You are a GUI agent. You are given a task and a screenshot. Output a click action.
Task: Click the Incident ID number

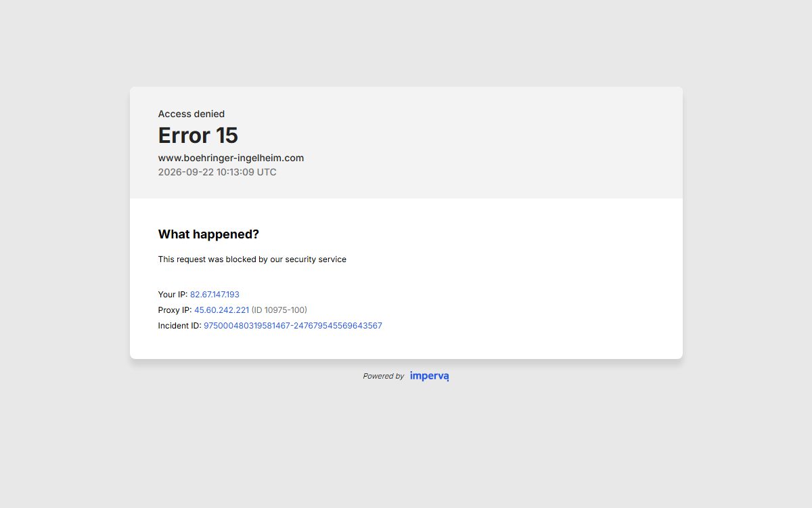(x=293, y=326)
